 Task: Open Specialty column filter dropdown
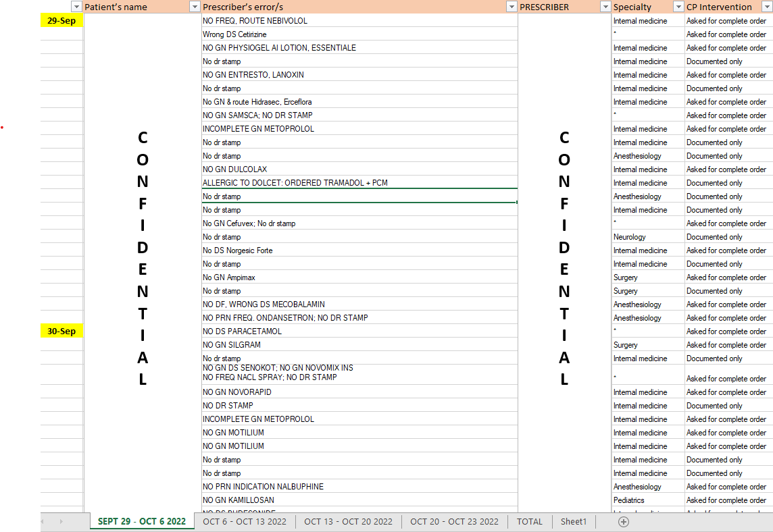click(679, 7)
